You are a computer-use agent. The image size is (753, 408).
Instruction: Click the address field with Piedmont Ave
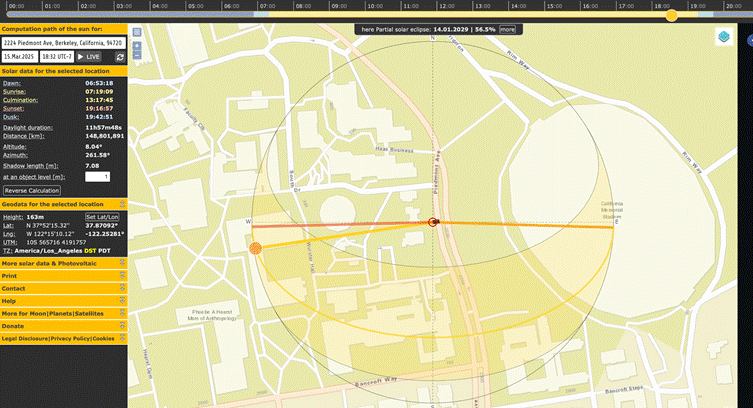tap(63, 44)
